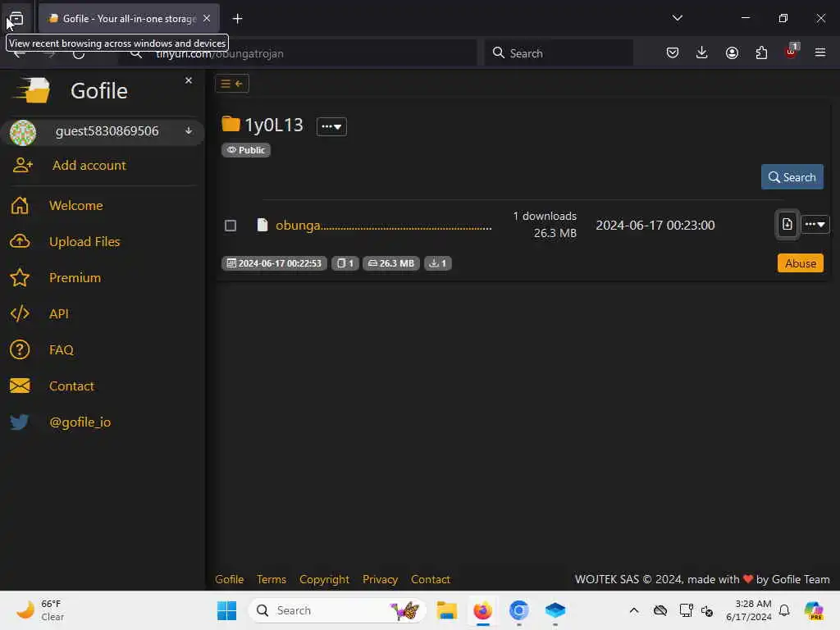Open File Explorer from the taskbar

(446, 610)
